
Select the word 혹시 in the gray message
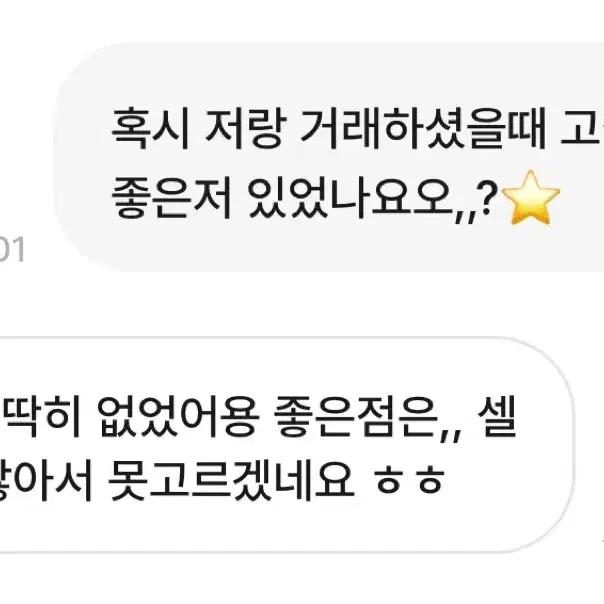click(150, 129)
